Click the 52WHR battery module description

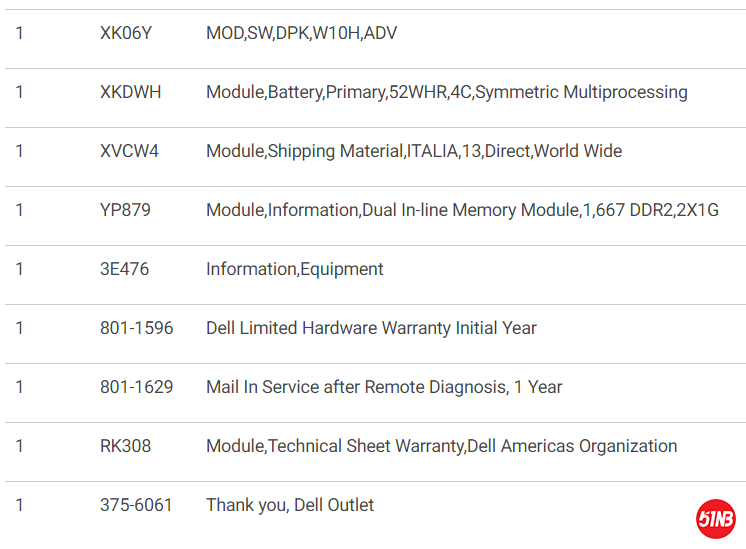[x=446, y=92]
